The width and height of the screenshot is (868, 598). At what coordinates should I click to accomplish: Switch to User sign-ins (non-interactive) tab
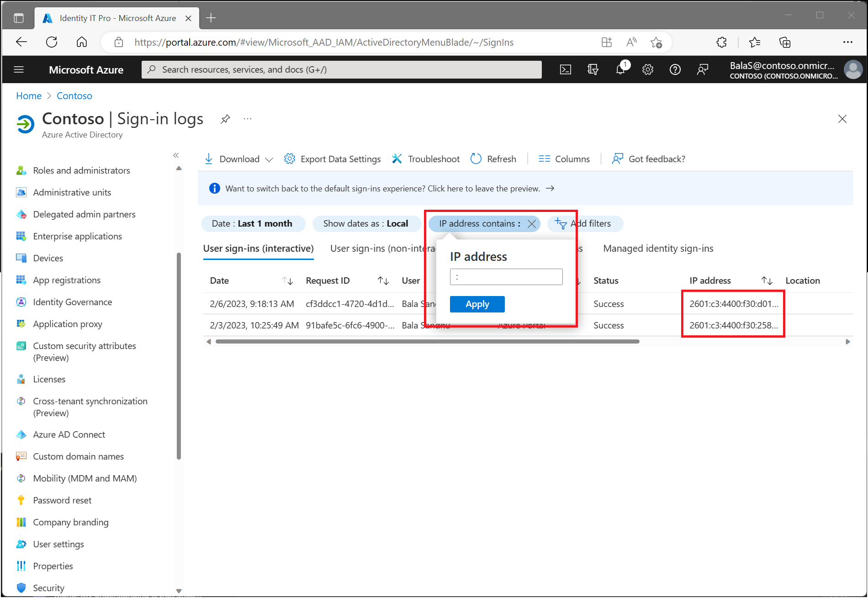pyautogui.click(x=383, y=249)
